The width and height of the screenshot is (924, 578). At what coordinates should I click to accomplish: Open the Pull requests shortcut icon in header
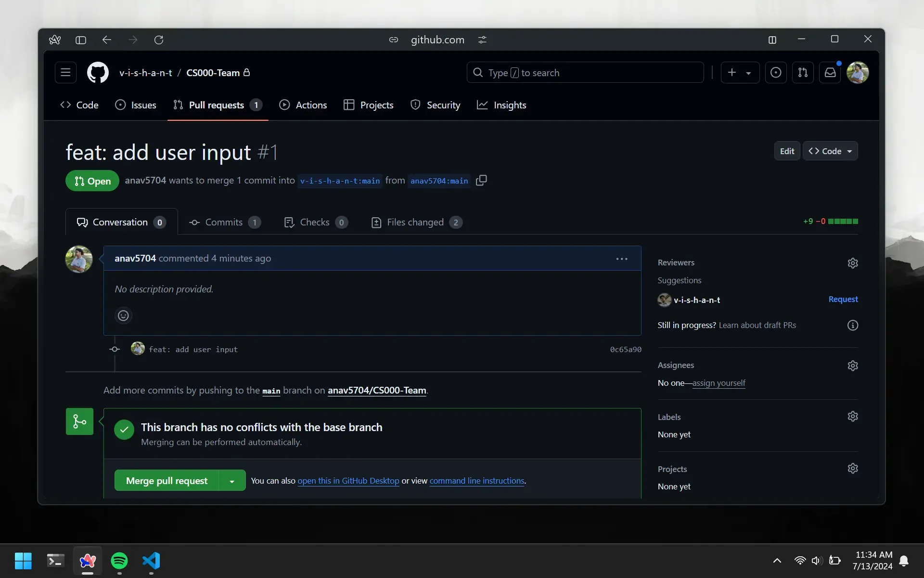(x=803, y=72)
